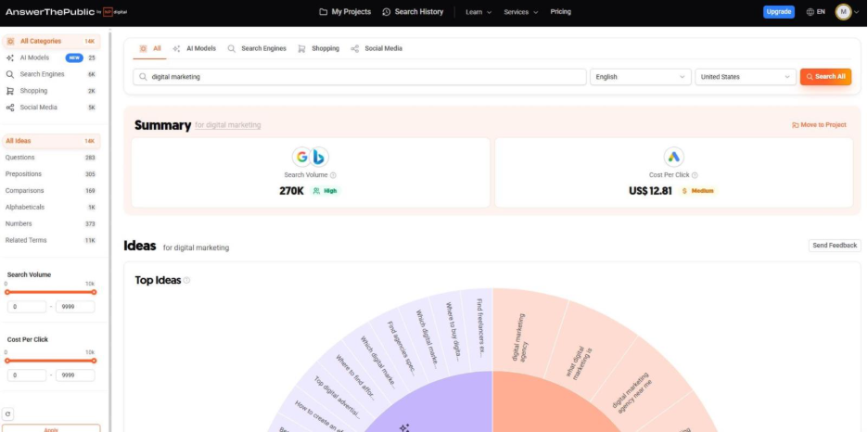This screenshot has width=868, height=432.
Task: Click the blue Upgrade button
Action: point(778,12)
